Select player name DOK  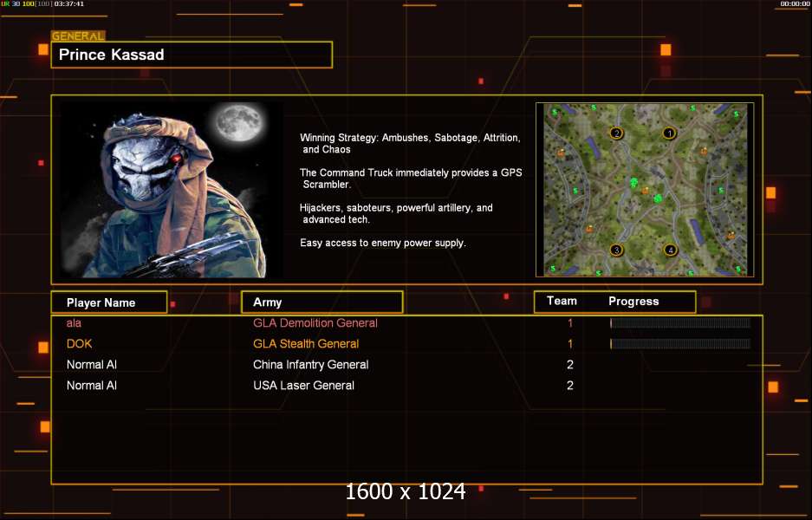(x=79, y=344)
